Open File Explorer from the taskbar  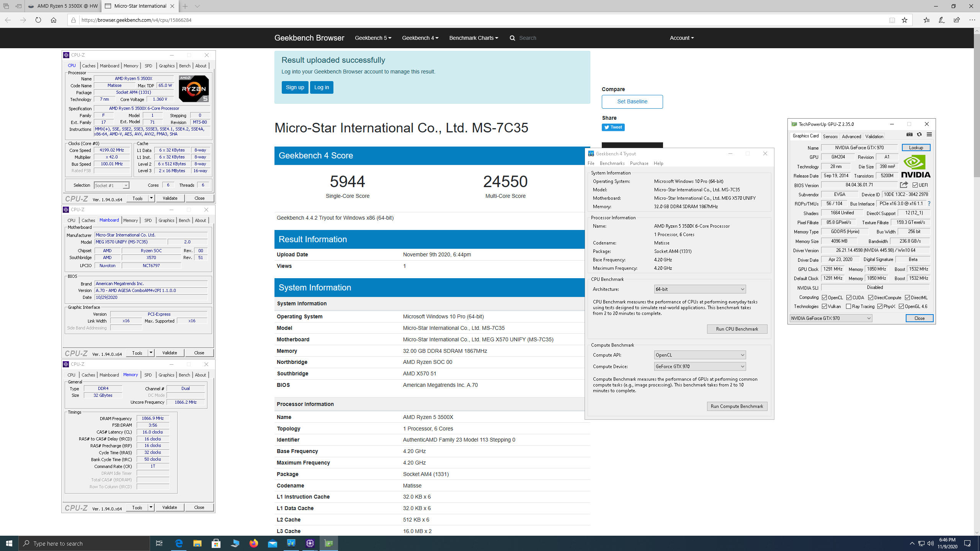197,543
